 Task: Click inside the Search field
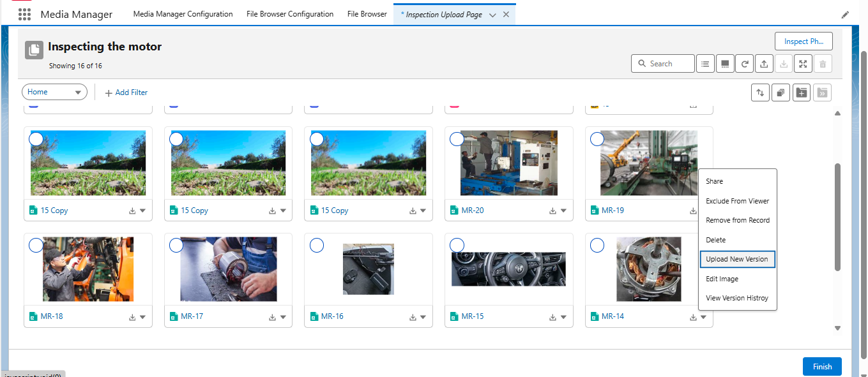(x=663, y=64)
